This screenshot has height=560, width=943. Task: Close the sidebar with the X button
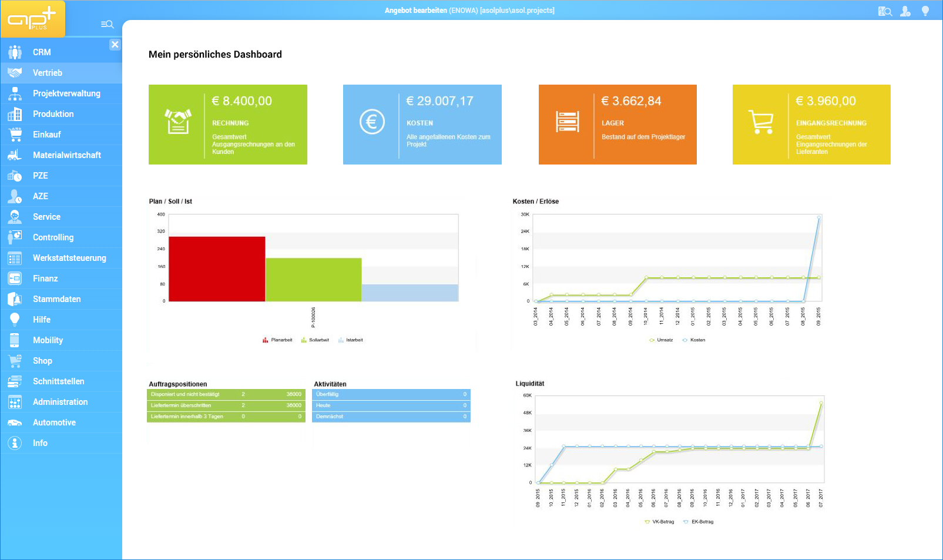click(115, 45)
